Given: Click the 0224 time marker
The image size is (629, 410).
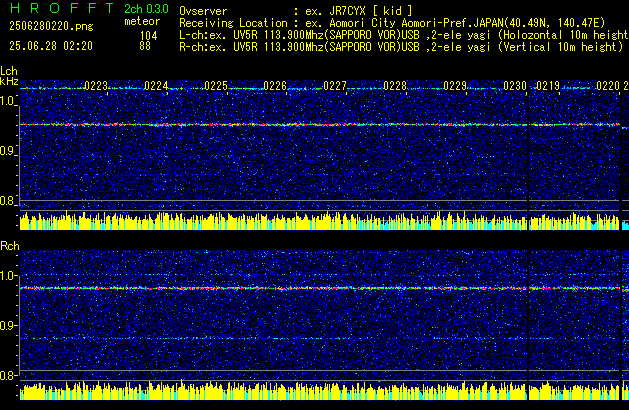Looking at the screenshot, I should [x=156, y=86].
